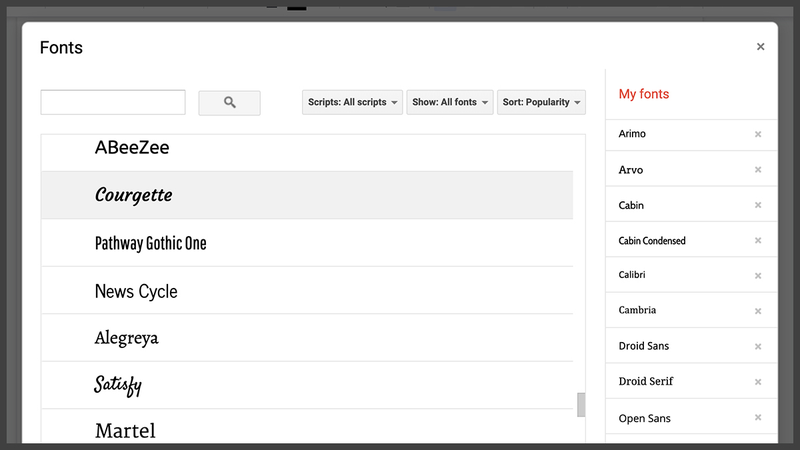Screen dimensions: 800x450
Task: Remove Calibri from My fonts
Action: pos(758,276)
